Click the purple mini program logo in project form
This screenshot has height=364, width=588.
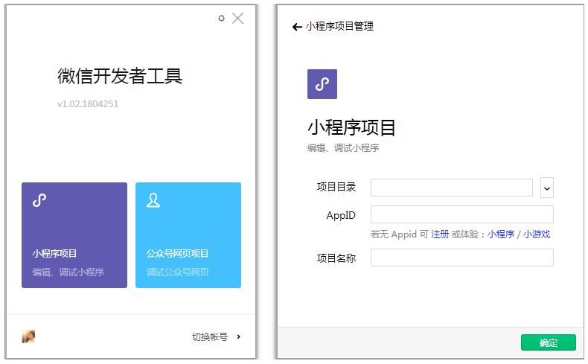coord(322,84)
